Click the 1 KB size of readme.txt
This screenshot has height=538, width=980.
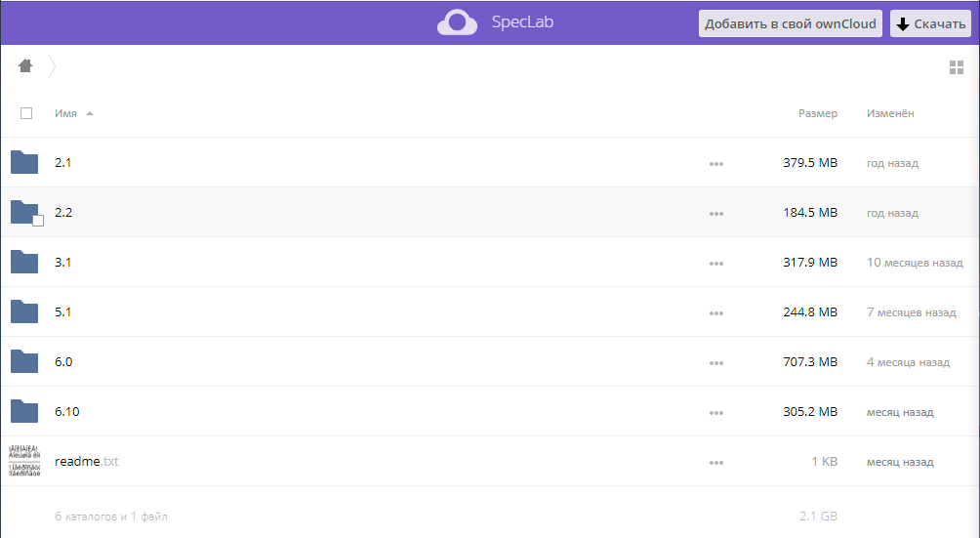click(825, 461)
